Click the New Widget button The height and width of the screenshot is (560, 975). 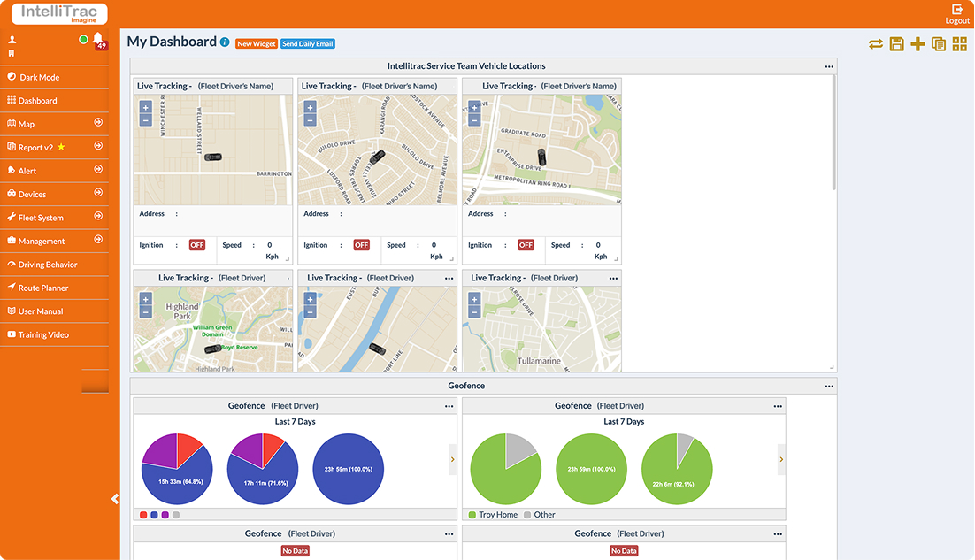(257, 43)
